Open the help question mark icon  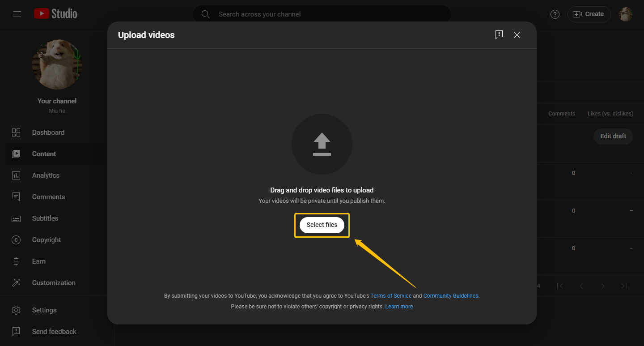tap(555, 14)
